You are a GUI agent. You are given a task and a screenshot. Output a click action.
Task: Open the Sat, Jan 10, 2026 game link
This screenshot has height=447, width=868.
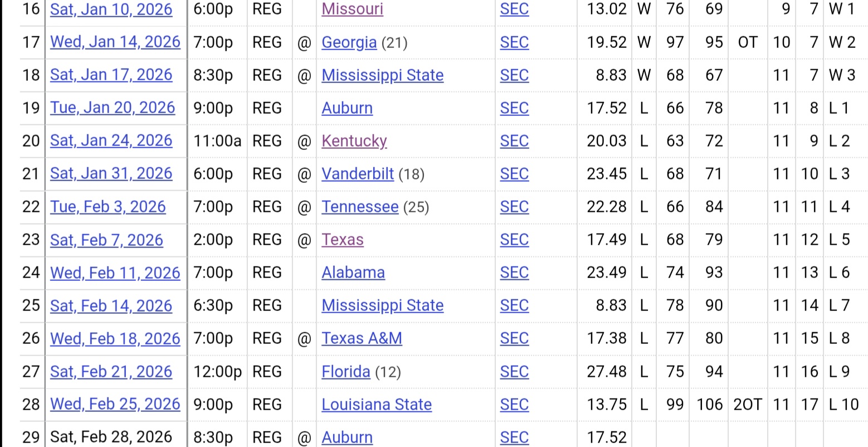pyautogui.click(x=111, y=9)
